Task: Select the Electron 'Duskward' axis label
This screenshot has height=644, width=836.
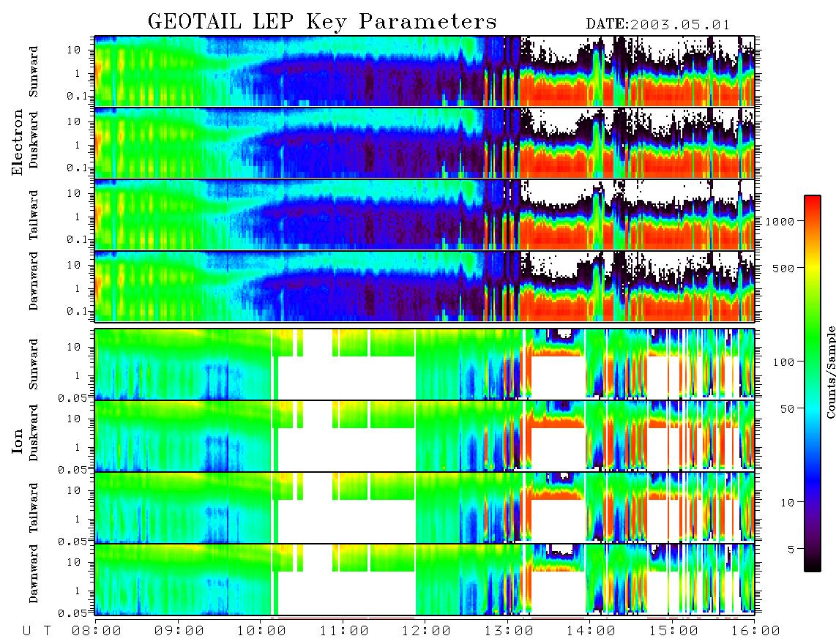Action: click(x=34, y=140)
